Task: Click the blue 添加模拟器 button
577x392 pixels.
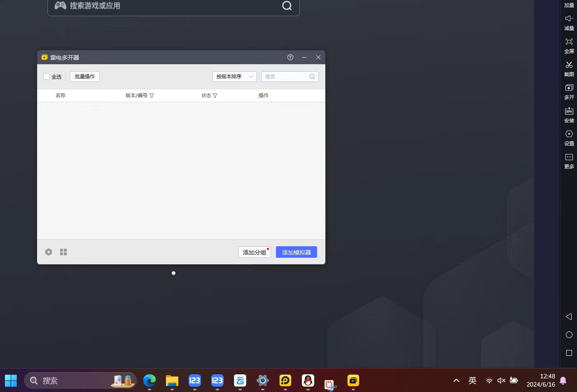Action: [296, 252]
